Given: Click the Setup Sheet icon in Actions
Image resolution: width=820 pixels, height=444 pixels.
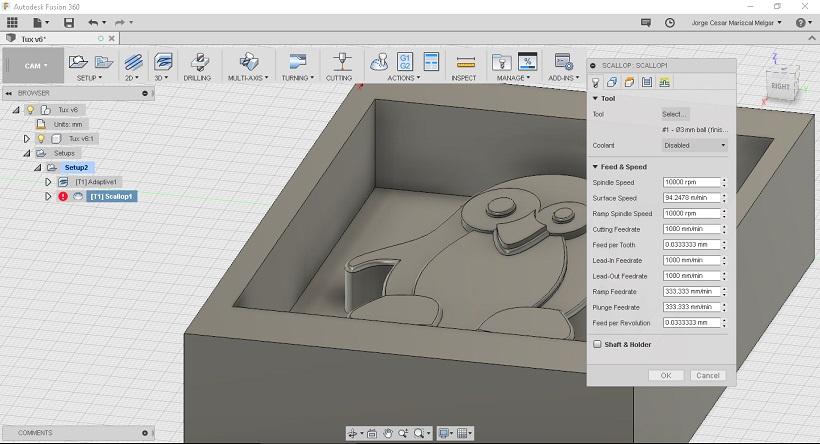Looking at the screenshot, I should pyautogui.click(x=431, y=62).
